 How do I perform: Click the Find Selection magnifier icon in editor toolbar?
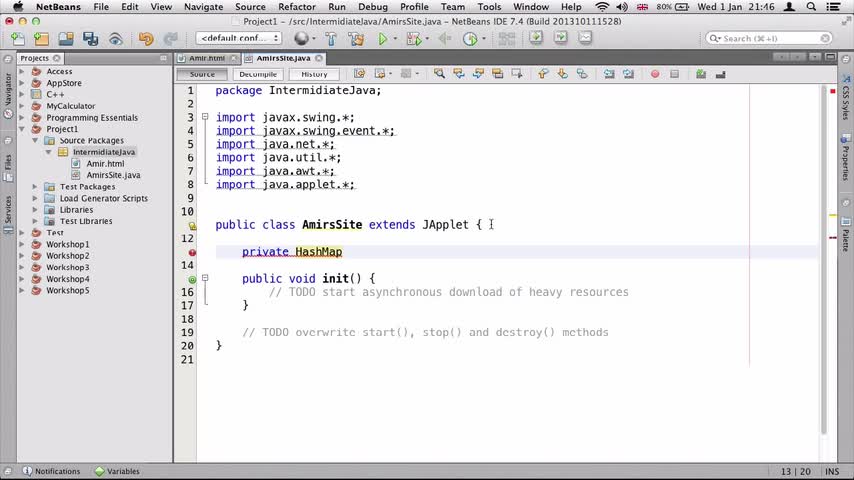(439, 74)
